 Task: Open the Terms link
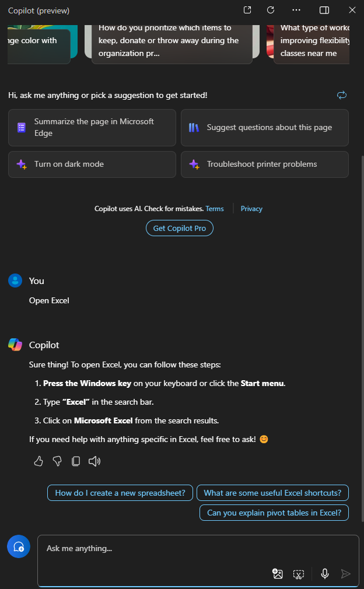214,208
